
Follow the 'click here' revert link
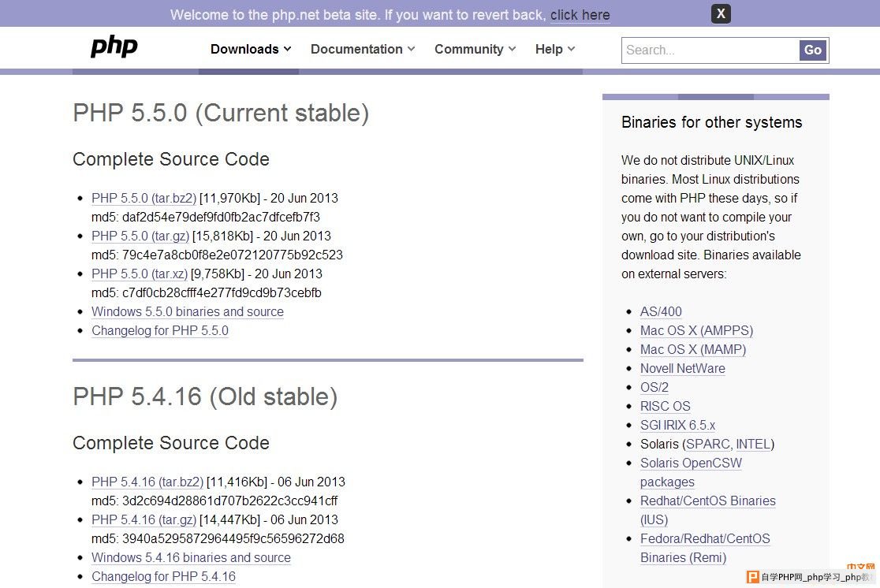click(580, 15)
